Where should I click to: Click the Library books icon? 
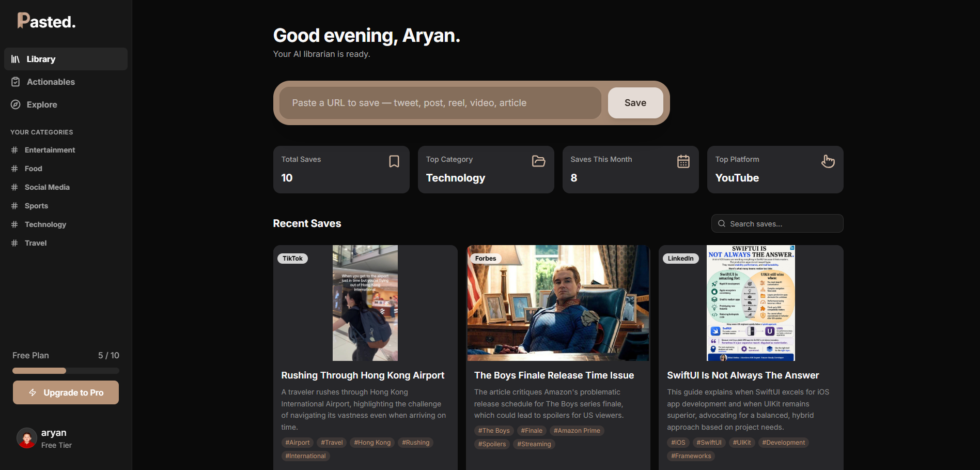pos(15,59)
